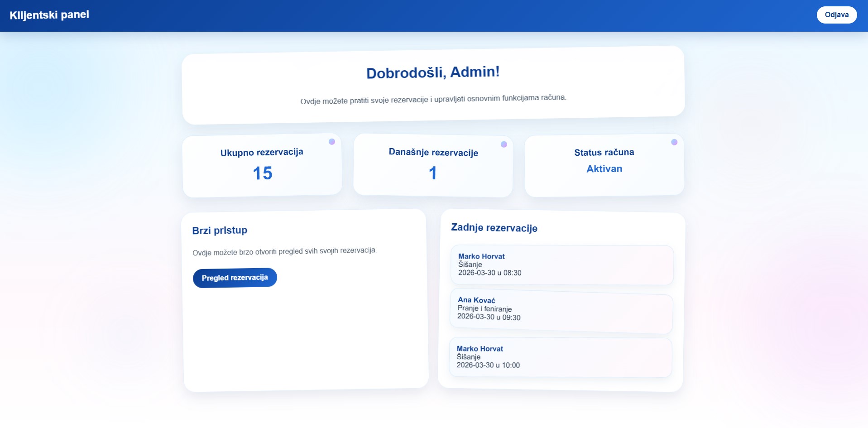Click the Klijentski panel header title
The height and width of the screenshot is (428, 868).
click(49, 15)
